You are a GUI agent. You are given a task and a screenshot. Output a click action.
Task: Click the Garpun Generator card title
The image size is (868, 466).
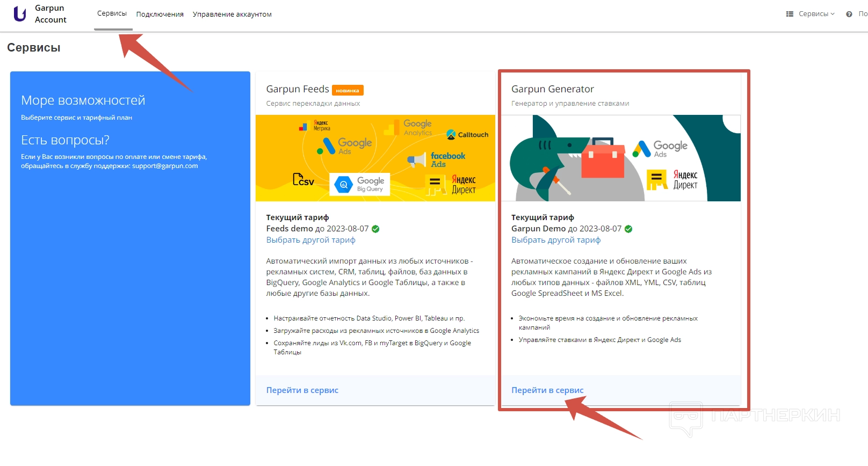(553, 89)
